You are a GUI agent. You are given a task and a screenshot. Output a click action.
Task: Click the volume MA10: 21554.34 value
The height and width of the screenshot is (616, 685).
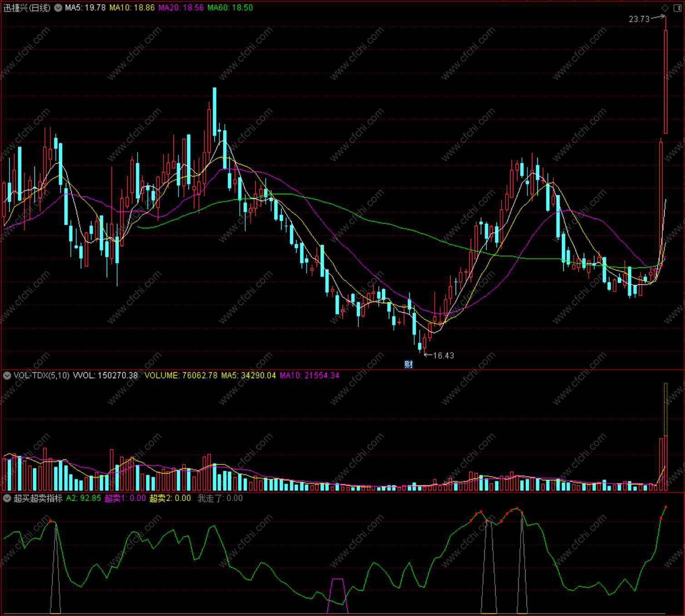309,375
